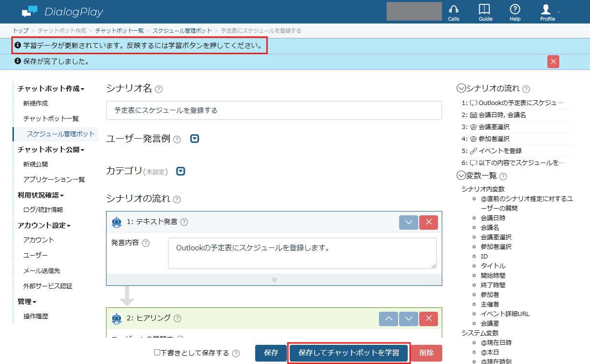Click help icon beside シナリオの流れ heading in main area
The width and height of the screenshot is (590, 364).
coord(177,199)
